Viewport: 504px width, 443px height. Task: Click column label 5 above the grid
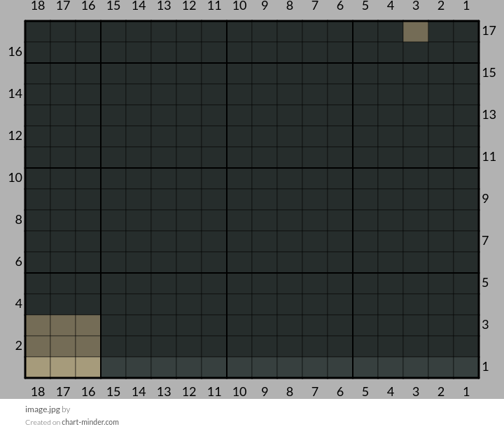click(x=365, y=6)
